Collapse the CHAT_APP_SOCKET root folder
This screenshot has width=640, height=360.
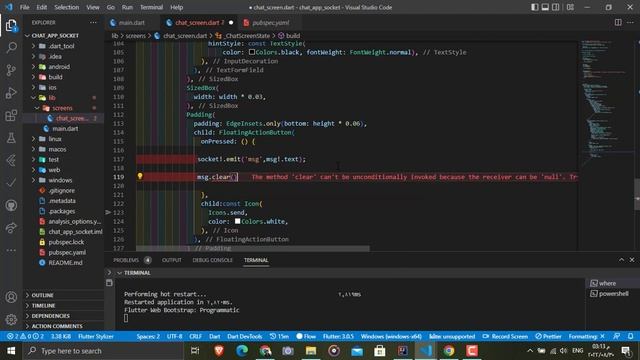pyautogui.click(x=55, y=36)
